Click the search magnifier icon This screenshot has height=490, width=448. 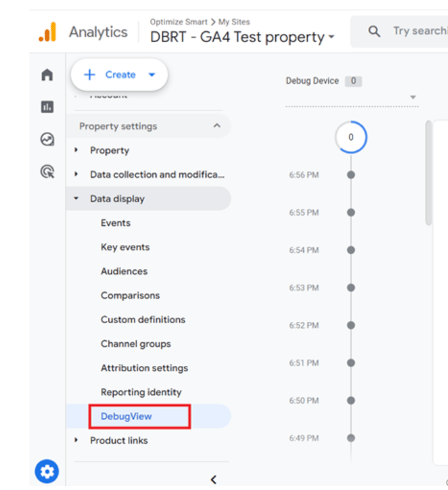click(x=374, y=31)
